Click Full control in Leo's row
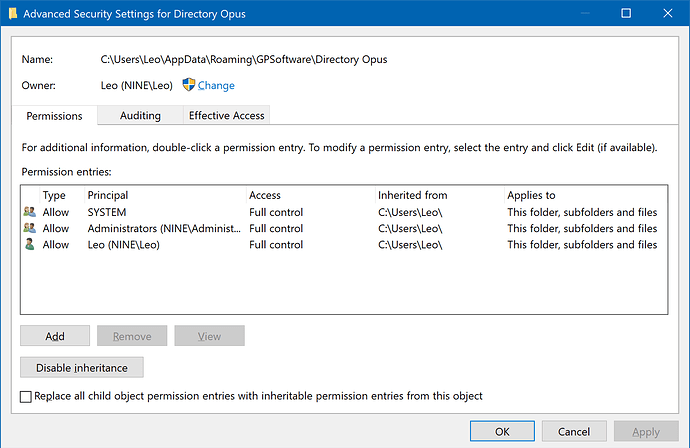Image resolution: width=690 pixels, height=448 pixels. coord(276,245)
